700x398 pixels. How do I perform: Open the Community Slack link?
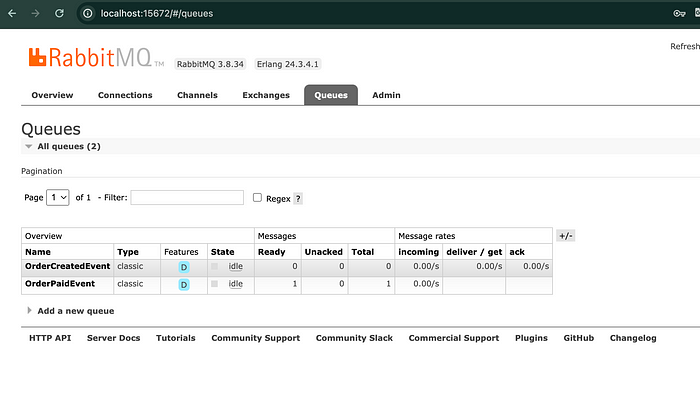point(354,338)
